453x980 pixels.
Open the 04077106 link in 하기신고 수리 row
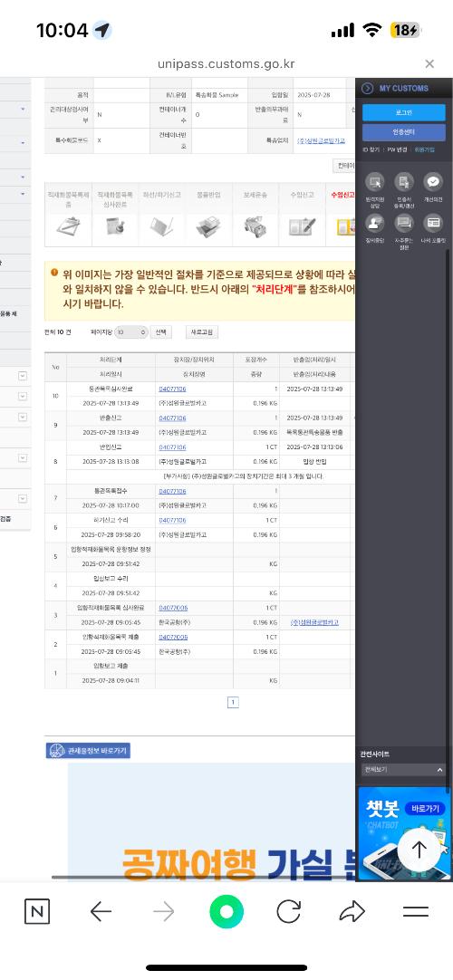[172, 520]
